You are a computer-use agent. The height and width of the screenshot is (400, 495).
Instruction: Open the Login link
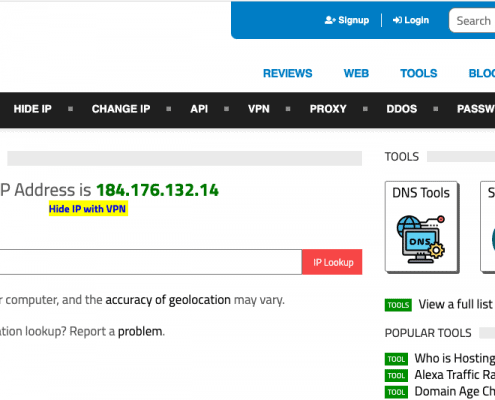[x=411, y=20]
